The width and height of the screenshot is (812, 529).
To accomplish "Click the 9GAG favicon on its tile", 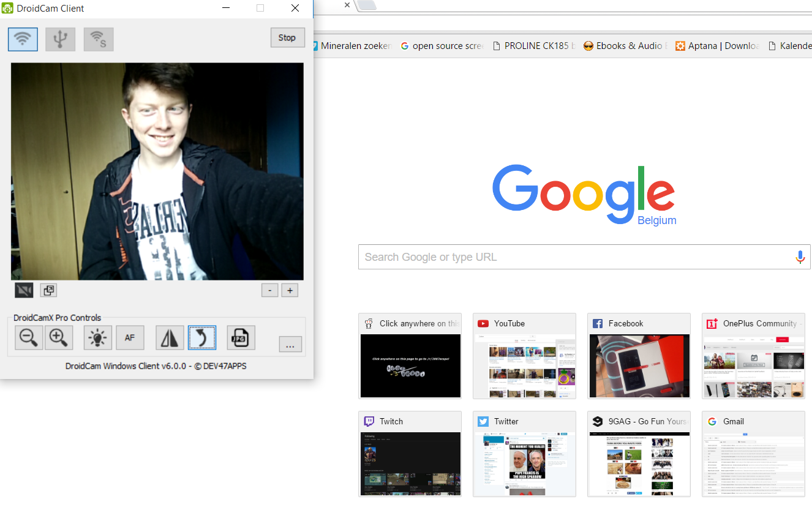I will (598, 422).
